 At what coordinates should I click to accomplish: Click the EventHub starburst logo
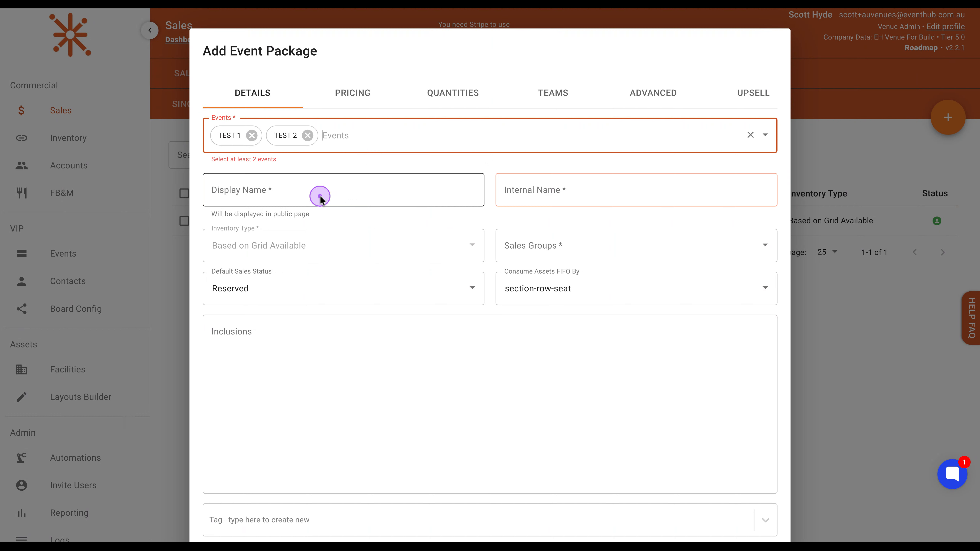point(70,35)
